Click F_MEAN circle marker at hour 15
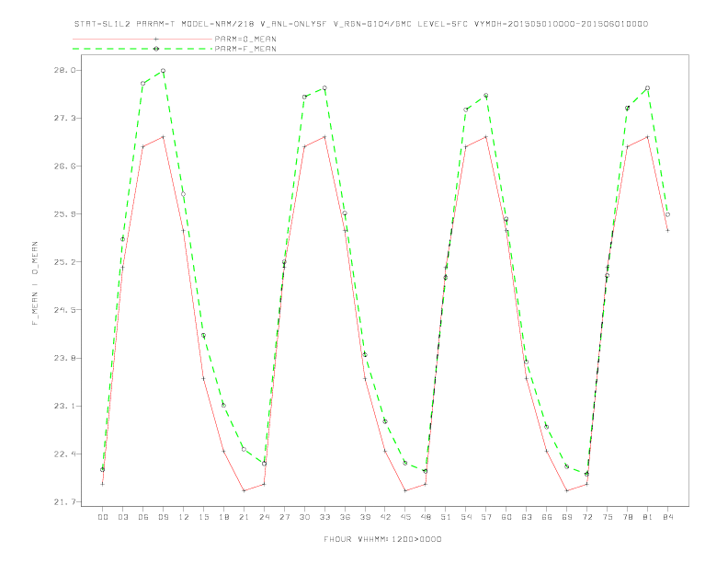This screenshot has height=563, width=728. click(203, 336)
